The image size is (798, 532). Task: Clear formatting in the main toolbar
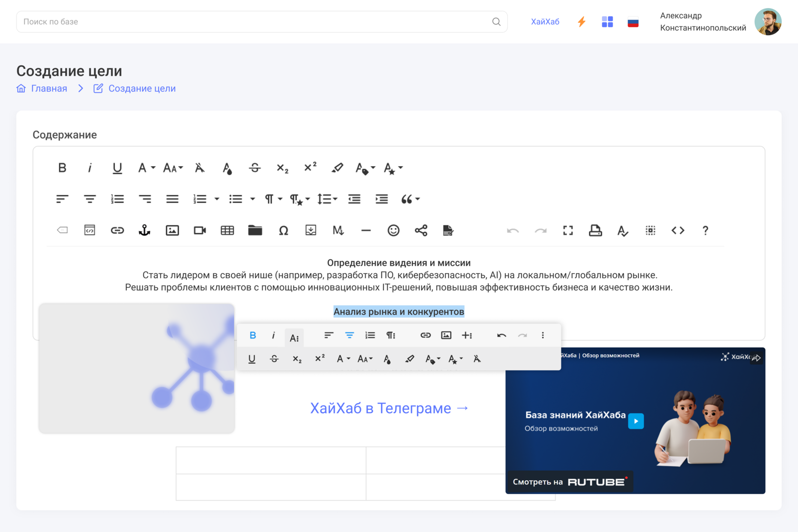[x=200, y=168]
